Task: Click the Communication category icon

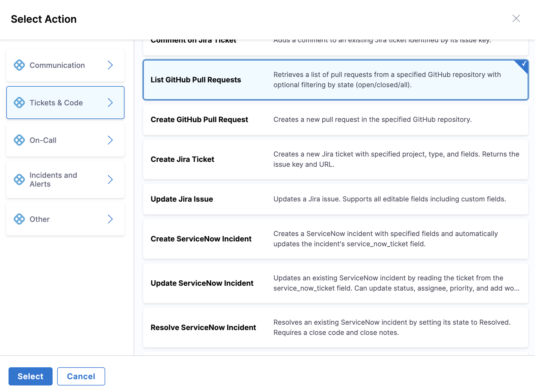Action: pos(19,65)
